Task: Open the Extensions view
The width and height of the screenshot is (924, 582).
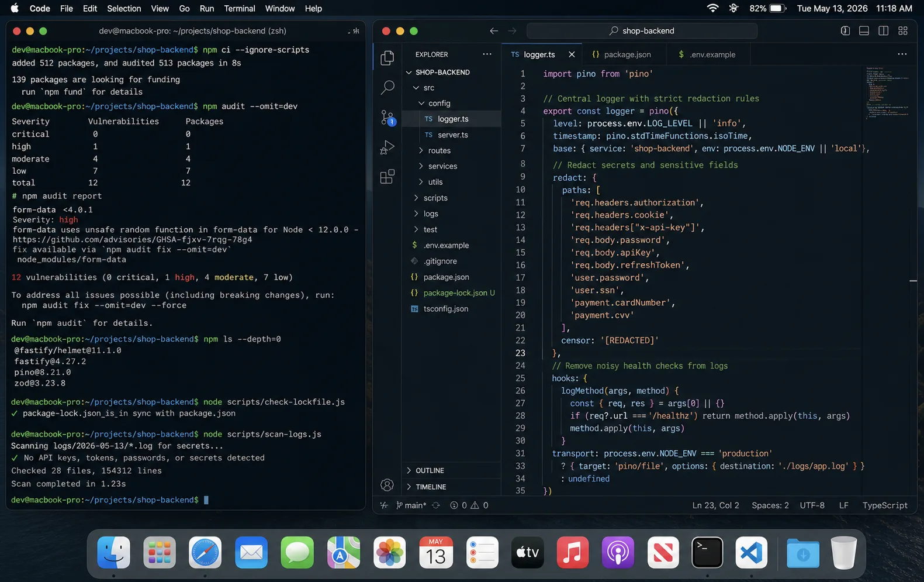Action: tap(387, 177)
